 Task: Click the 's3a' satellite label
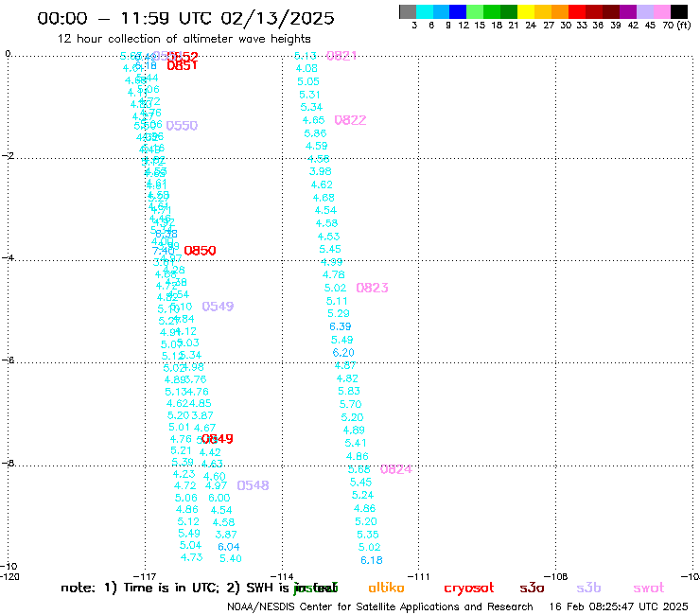532,588
